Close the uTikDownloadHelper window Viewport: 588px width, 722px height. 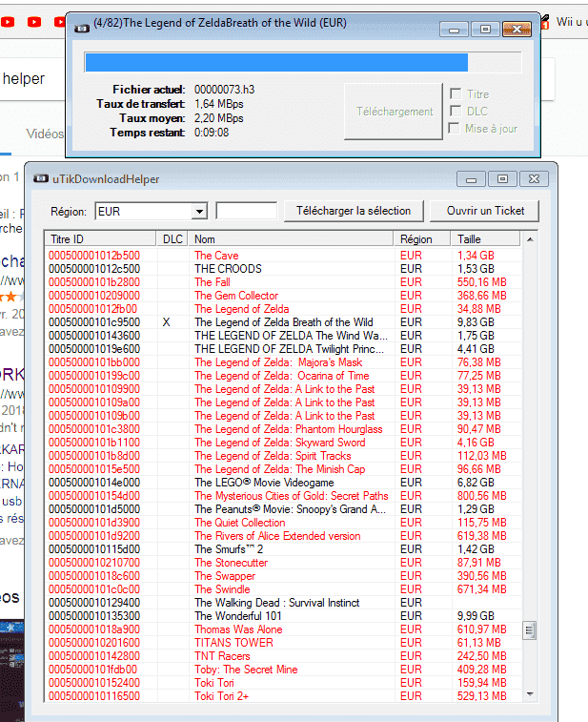tap(534, 178)
